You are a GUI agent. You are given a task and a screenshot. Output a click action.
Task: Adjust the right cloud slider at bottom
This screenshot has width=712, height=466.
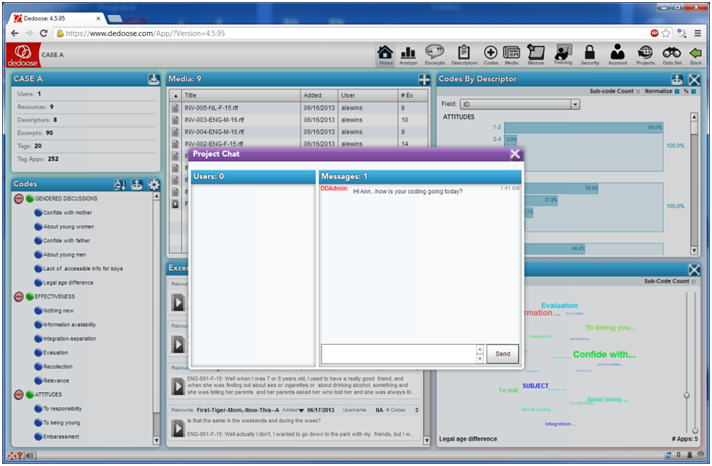tap(695, 430)
